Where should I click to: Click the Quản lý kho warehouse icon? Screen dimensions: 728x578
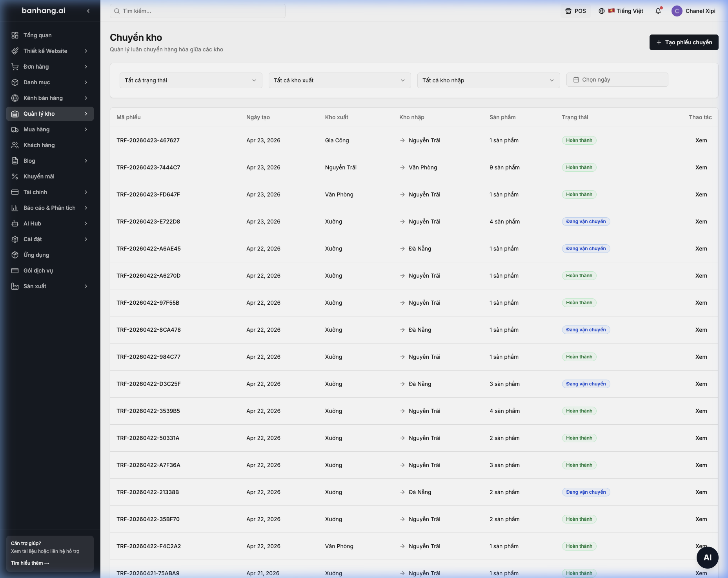[15, 114]
